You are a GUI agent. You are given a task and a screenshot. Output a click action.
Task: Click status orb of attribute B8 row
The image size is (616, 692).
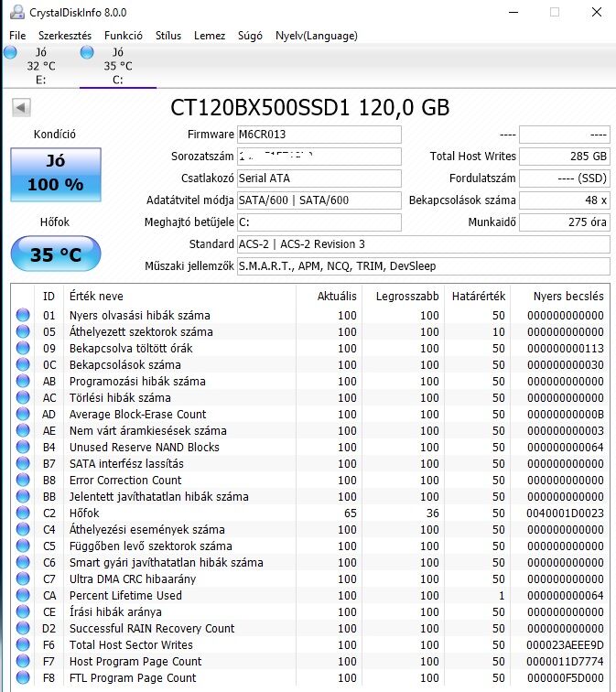pos(23,480)
